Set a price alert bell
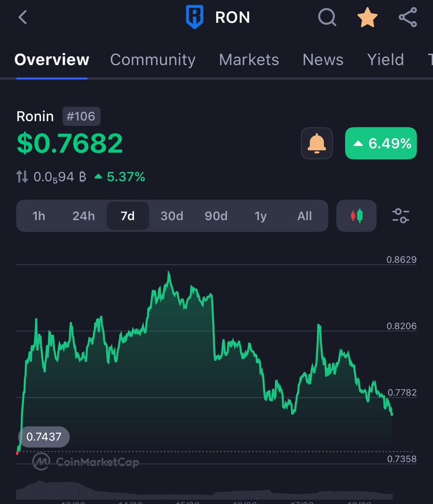 (317, 144)
